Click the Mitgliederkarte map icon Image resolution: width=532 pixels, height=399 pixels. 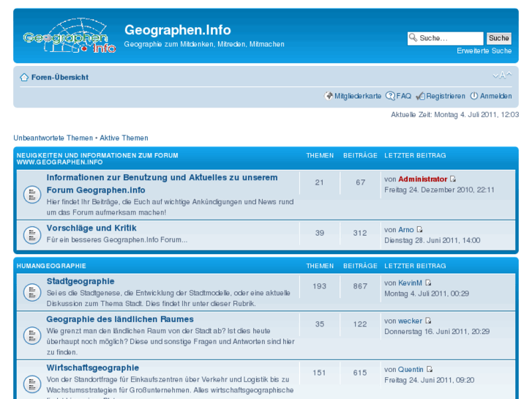(x=329, y=96)
